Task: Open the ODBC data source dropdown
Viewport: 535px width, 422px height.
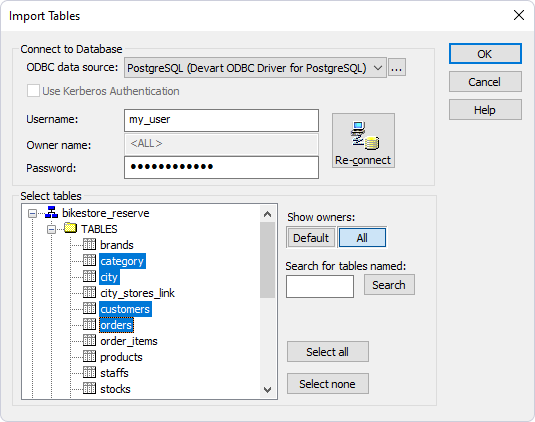Action: tap(378, 68)
